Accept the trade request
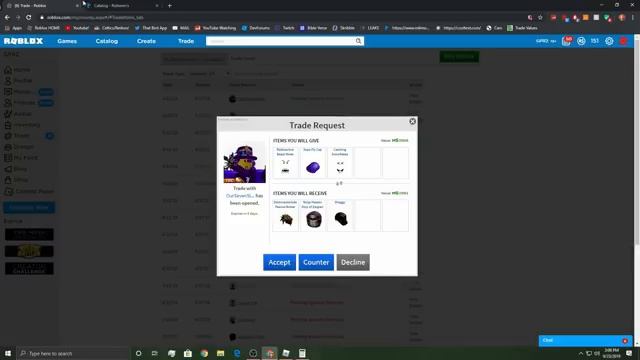Image resolution: width=640 pixels, height=360 pixels. click(279, 262)
